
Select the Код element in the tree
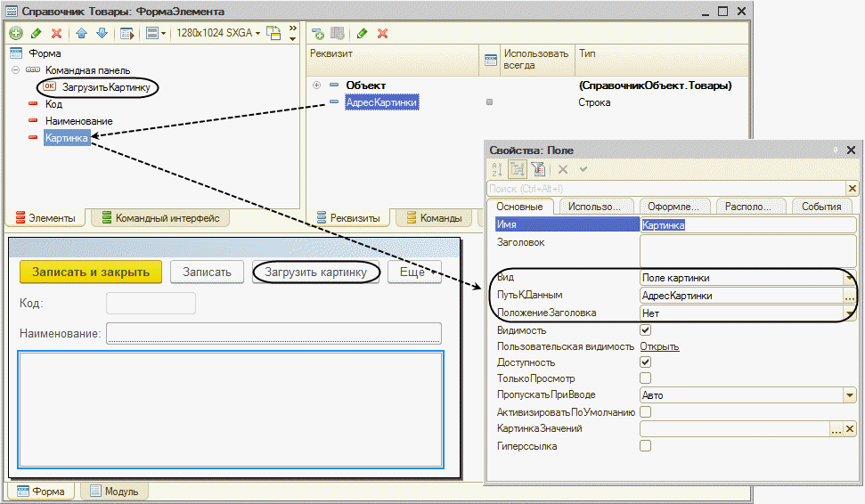pos(53,104)
